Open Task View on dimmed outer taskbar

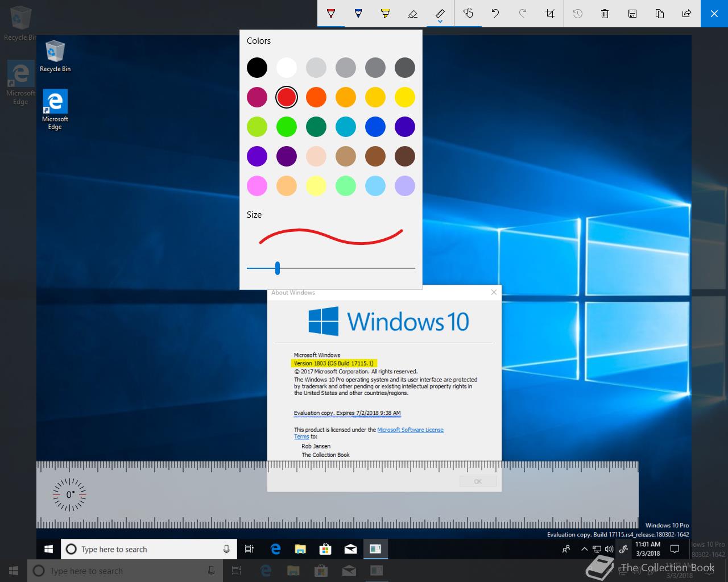237,571
